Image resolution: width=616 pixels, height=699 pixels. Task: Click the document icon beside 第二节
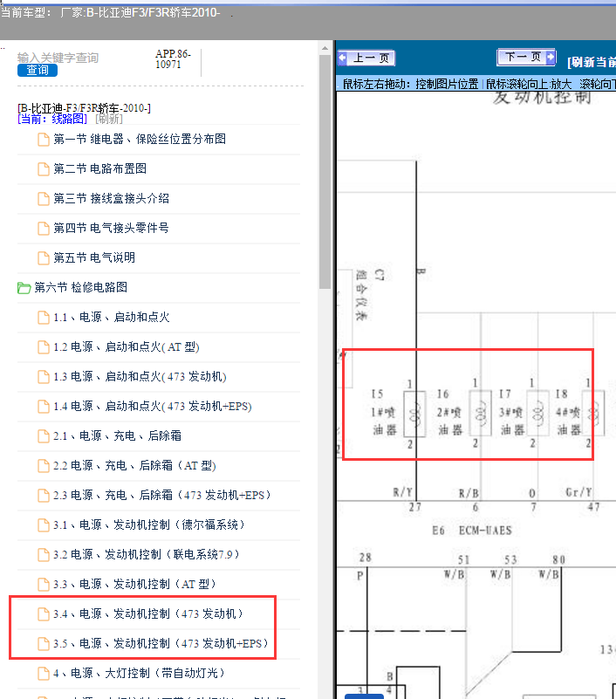(44, 169)
